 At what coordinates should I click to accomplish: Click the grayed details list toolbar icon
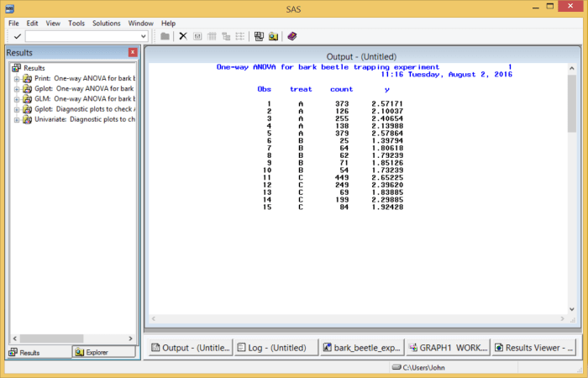[x=240, y=36]
